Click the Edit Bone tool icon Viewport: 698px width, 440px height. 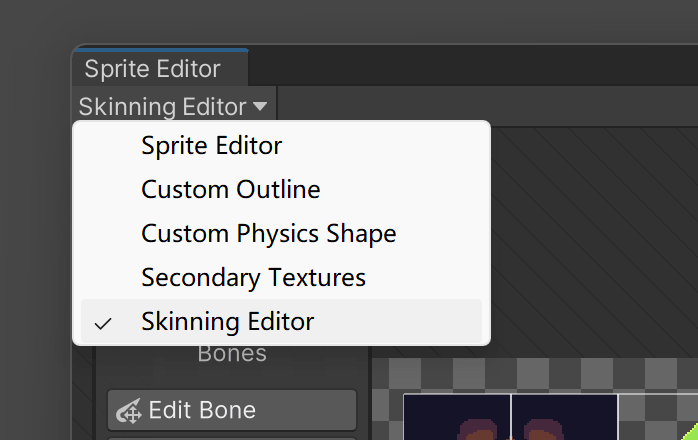[129, 411]
